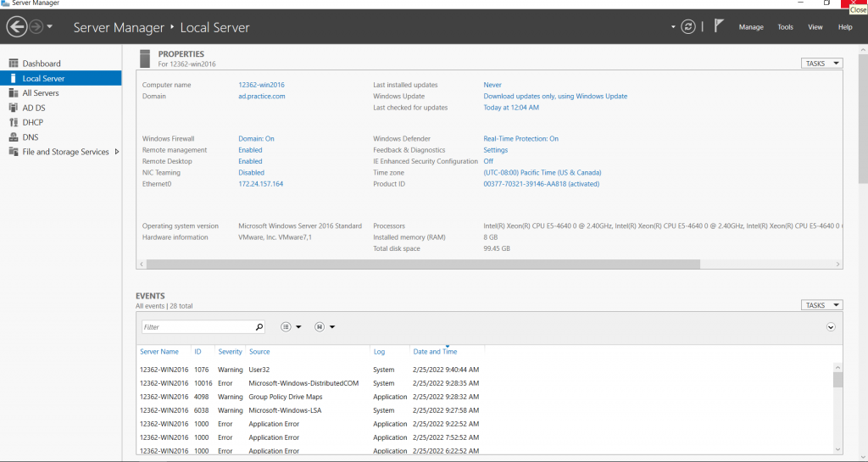868x462 pixels.
Task: Click IE Enhanced Security Configuration Off link
Action: [x=488, y=162]
